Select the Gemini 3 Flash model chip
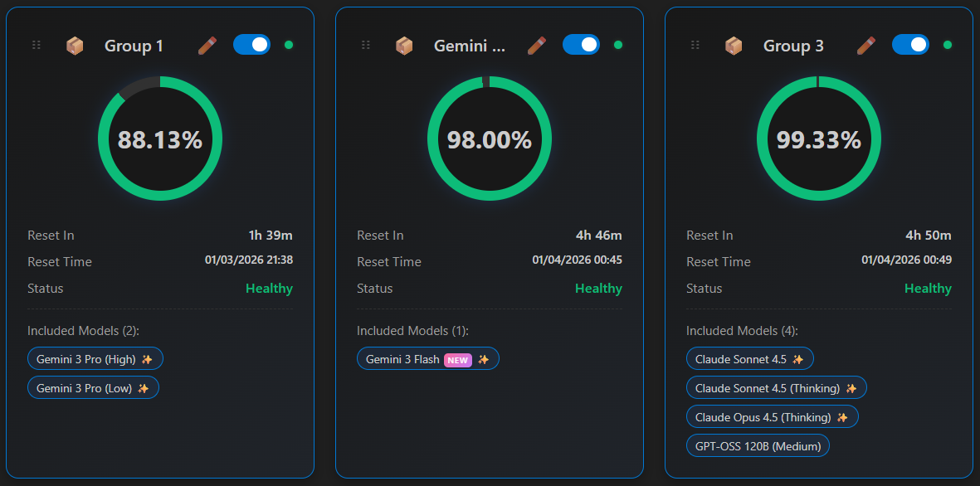This screenshot has height=486, width=980. (428, 358)
